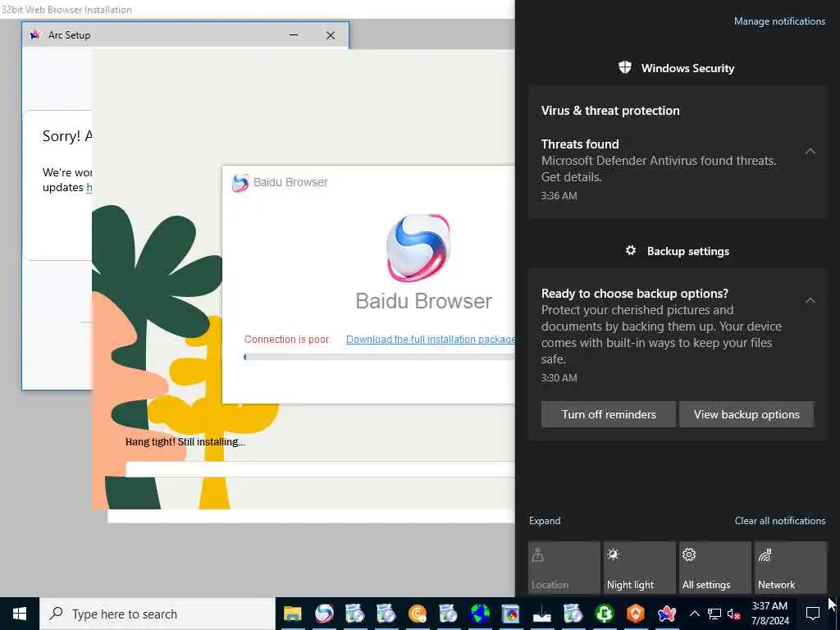Click the Windows Security shield icon
This screenshot has width=840, height=630.
tap(624, 67)
